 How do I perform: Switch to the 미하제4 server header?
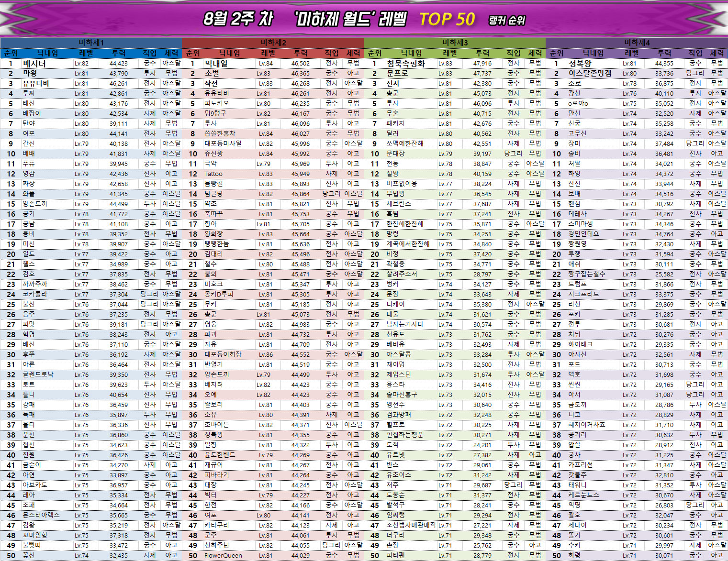click(637, 43)
